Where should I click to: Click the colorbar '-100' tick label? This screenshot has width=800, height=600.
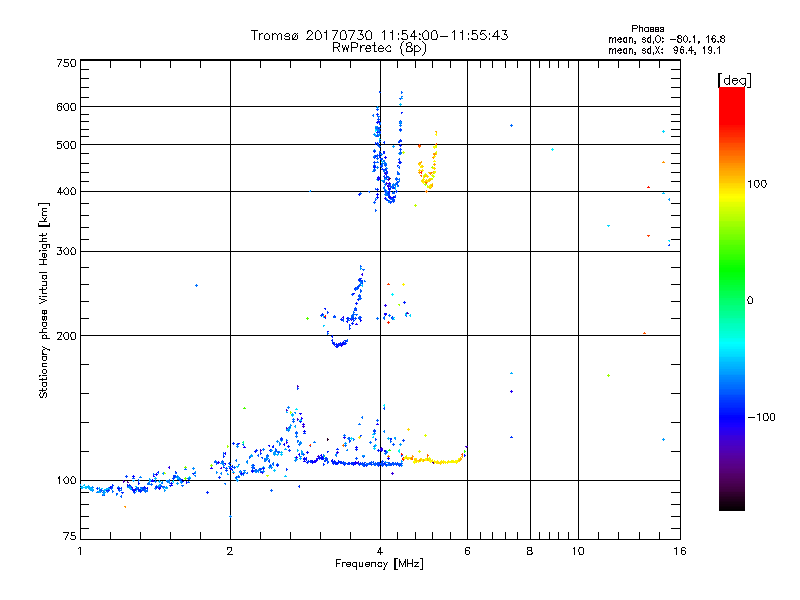761,417
